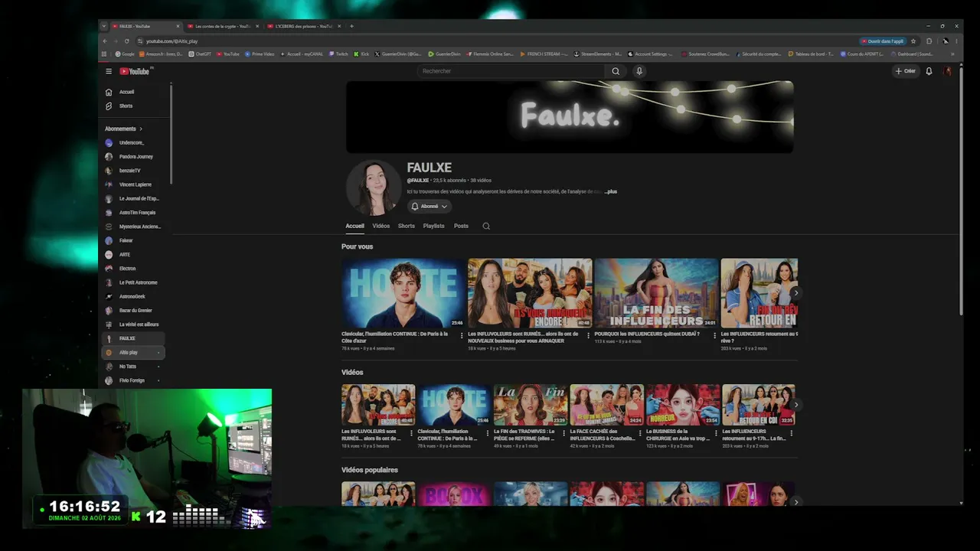
Task: Open the ChatGPT bookmark
Action: coord(200,54)
